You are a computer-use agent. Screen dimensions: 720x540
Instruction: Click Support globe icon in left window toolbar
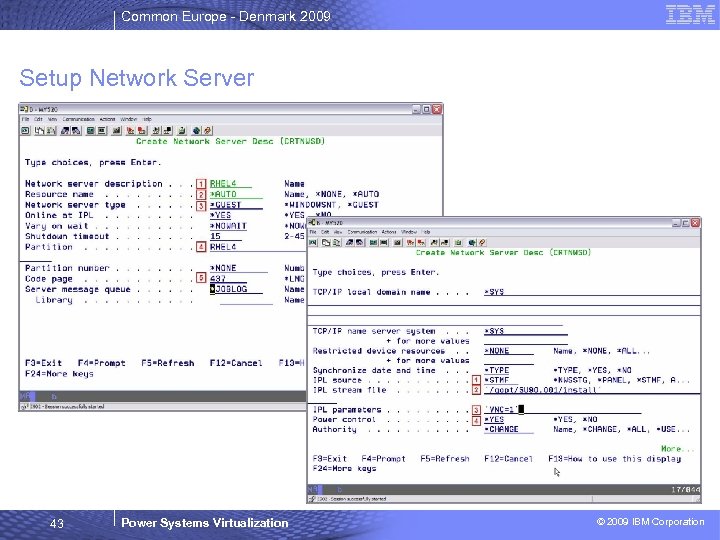tap(197, 130)
